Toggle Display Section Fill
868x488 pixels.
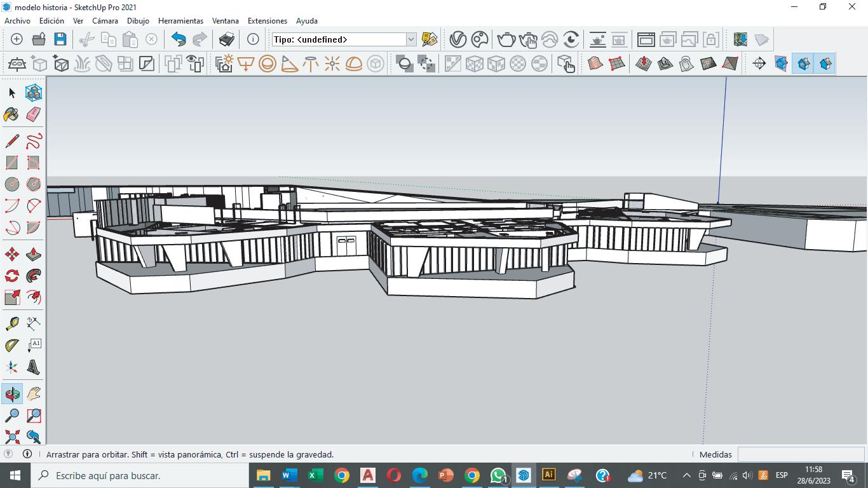[825, 64]
